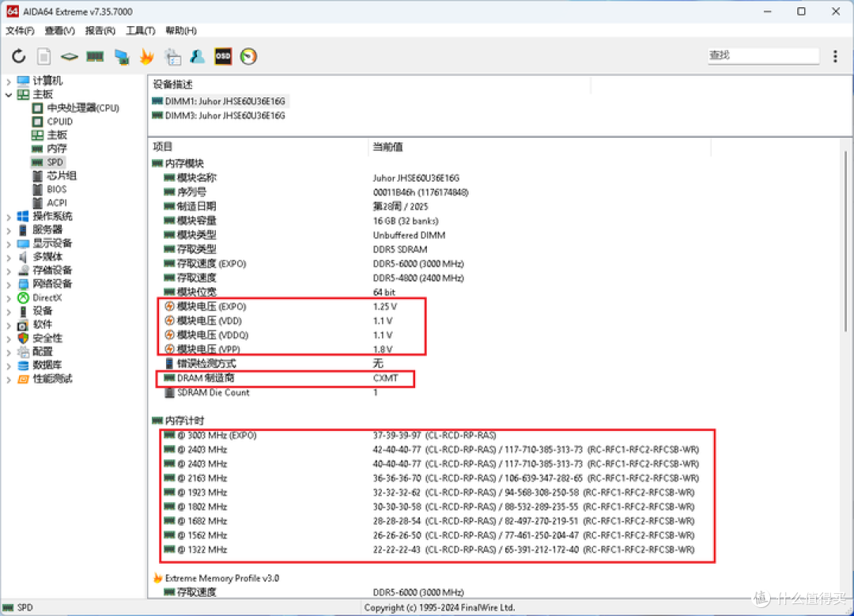
Task: Click the motherboard chip toolbar icon
Action: pyautogui.click(x=69, y=56)
